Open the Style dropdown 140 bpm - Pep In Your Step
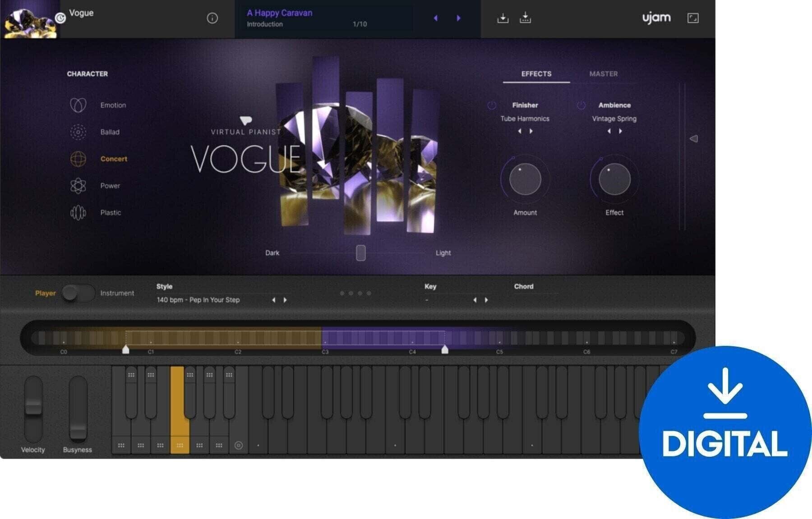 (198, 300)
